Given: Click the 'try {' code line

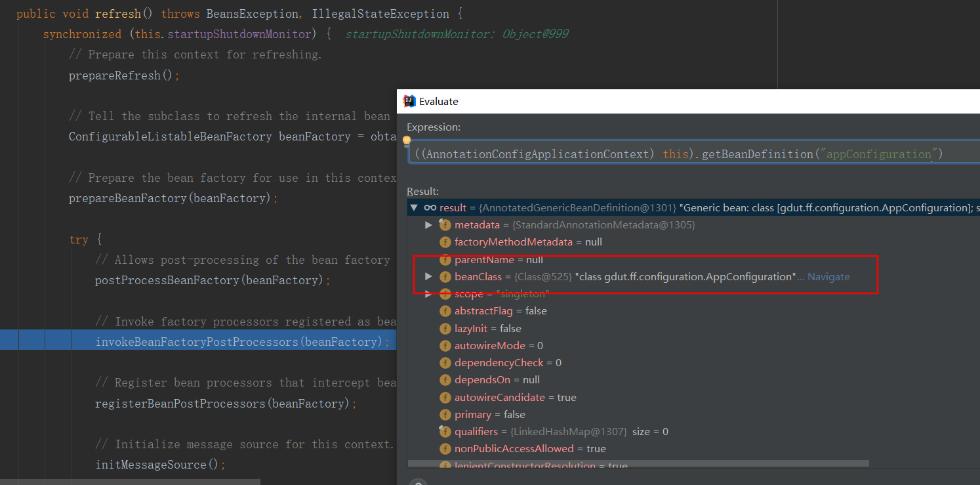Looking at the screenshot, I should [85, 240].
